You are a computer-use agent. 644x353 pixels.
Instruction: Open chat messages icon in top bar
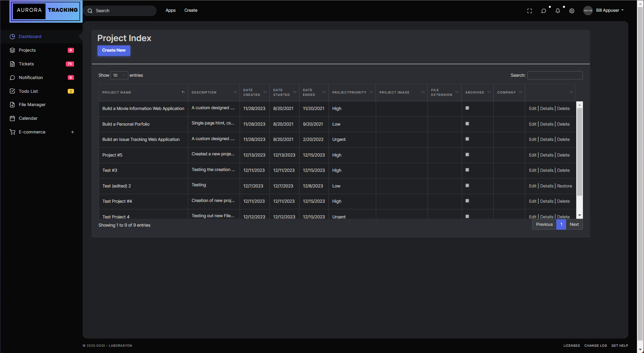click(543, 11)
